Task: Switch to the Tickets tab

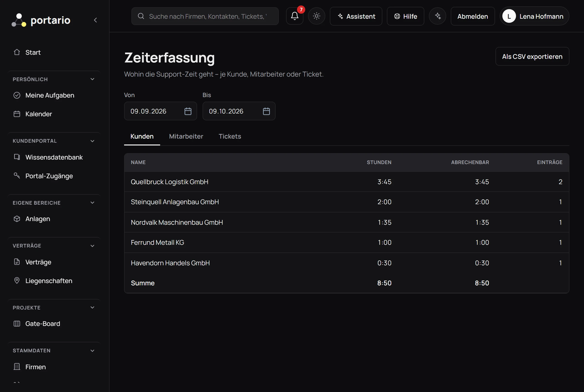Action: coord(230,137)
